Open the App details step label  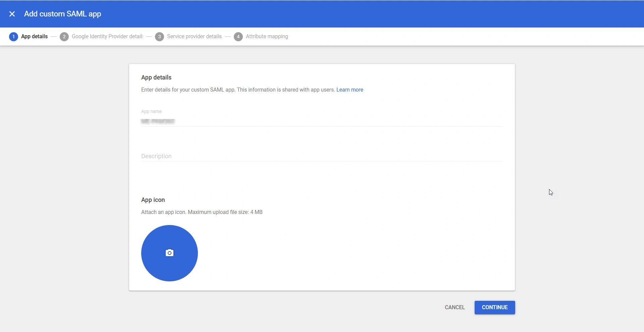coord(34,37)
